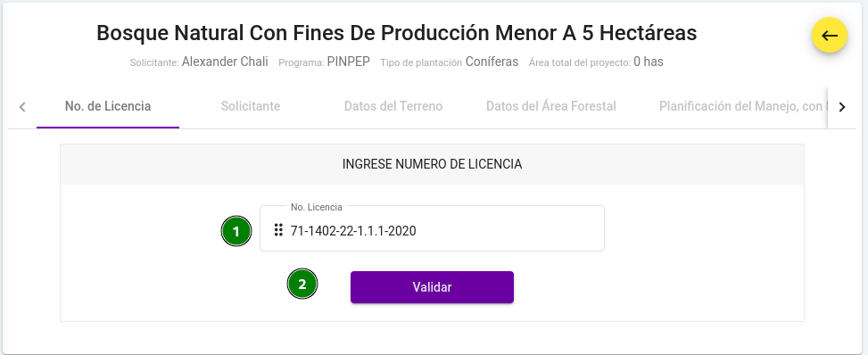Image resolution: width=868 pixels, height=355 pixels.
Task: Go to Datos del Área Forestal tab
Action: 551,106
